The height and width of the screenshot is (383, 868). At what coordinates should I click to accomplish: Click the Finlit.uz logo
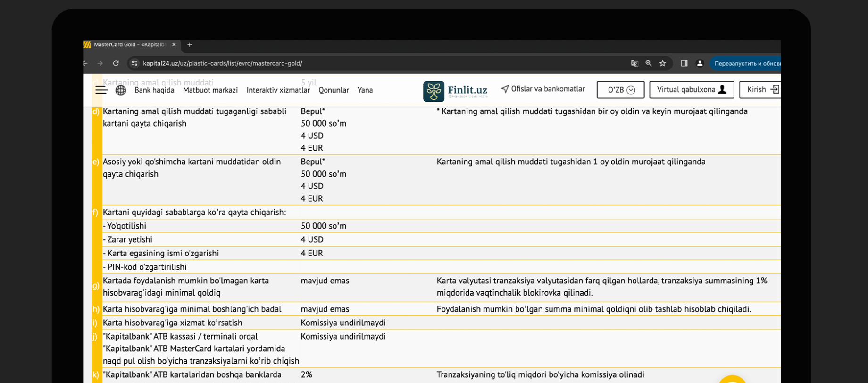click(x=455, y=91)
